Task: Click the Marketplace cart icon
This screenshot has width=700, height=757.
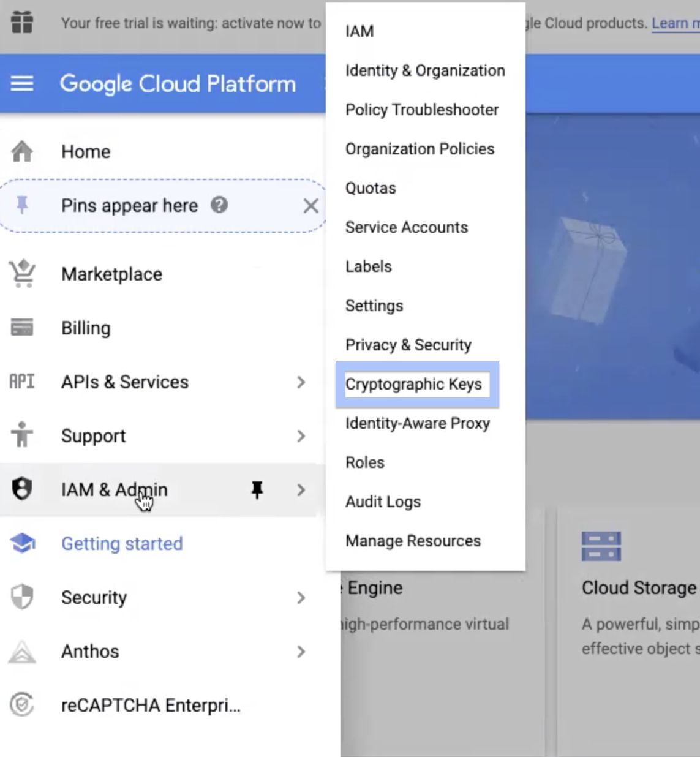Action: [x=22, y=274]
